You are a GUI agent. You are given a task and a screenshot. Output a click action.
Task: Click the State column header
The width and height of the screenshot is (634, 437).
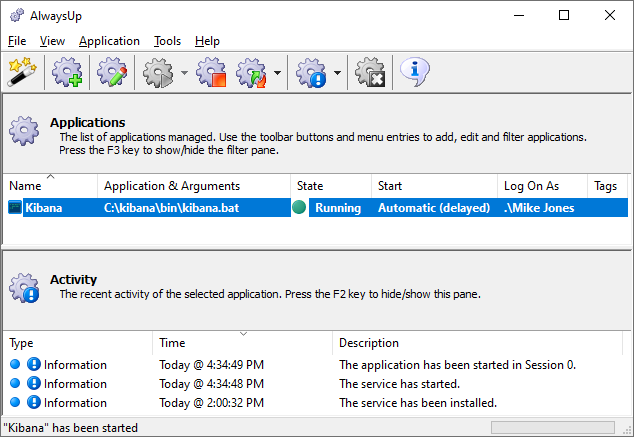(331, 186)
